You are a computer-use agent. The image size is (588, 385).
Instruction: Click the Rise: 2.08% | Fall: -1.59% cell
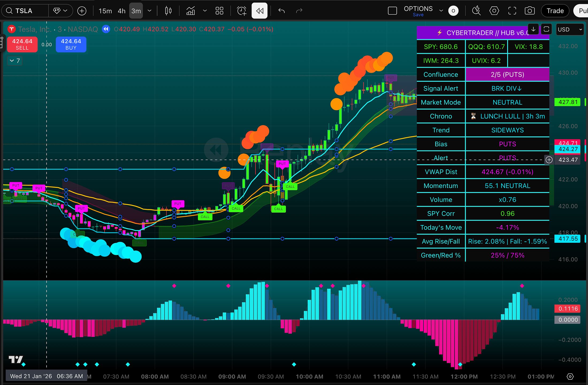tap(507, 241)
